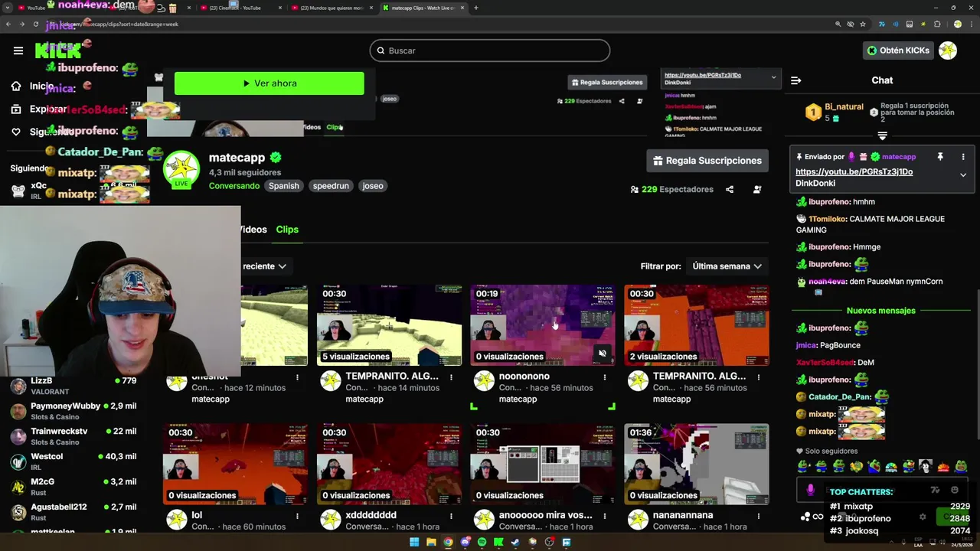Click Bi_natural top gifter name
This screenshot has height=551, width=980.
pos(844,107)
